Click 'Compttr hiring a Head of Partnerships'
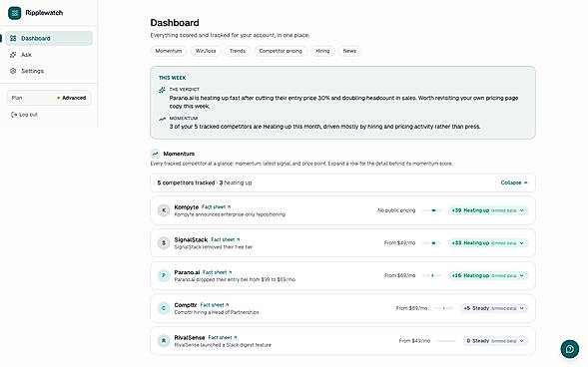The height and width of the screenshot is (367, 588). coord(217,312)
